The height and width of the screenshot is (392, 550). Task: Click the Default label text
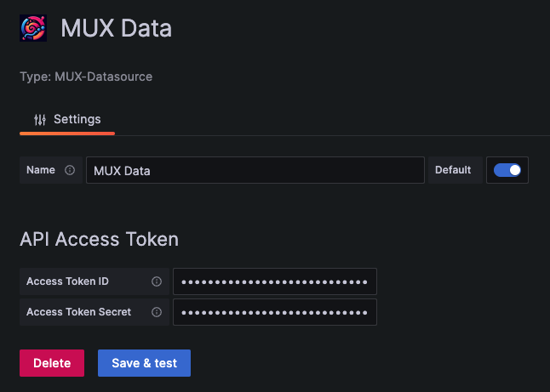tap(453, 170)
